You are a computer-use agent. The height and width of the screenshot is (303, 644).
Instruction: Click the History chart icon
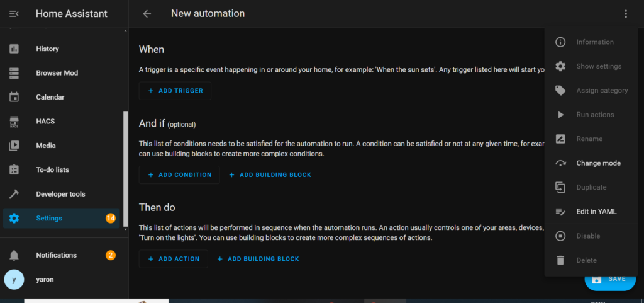pyautogui.click(x=14, y=49)
